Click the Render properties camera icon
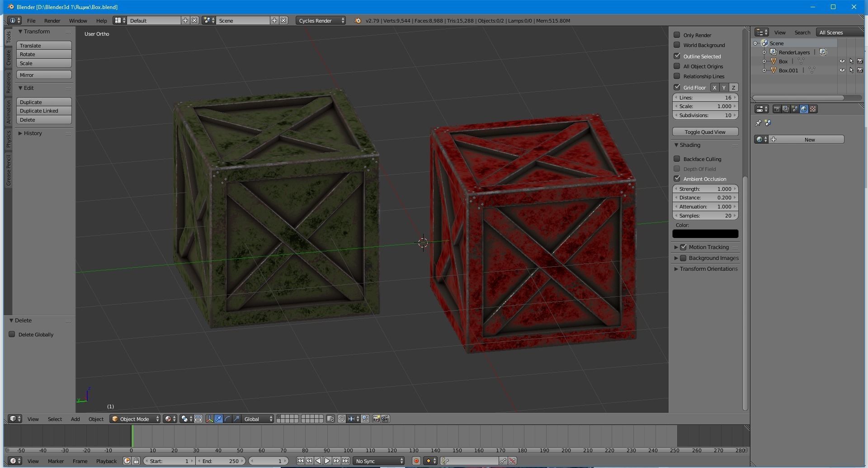This screenshot has height=468, width=868. tap(777, 109)
